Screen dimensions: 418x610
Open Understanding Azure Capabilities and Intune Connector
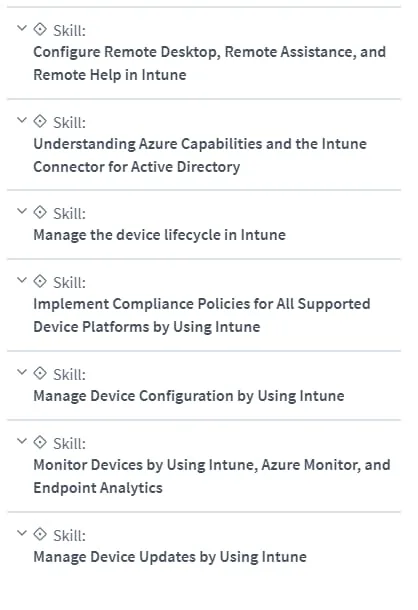[x=200, y=155]
